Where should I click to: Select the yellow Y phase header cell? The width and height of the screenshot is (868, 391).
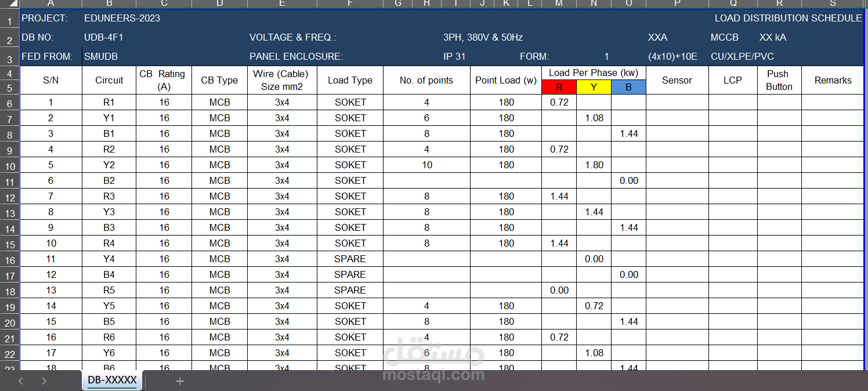point(594,88)
